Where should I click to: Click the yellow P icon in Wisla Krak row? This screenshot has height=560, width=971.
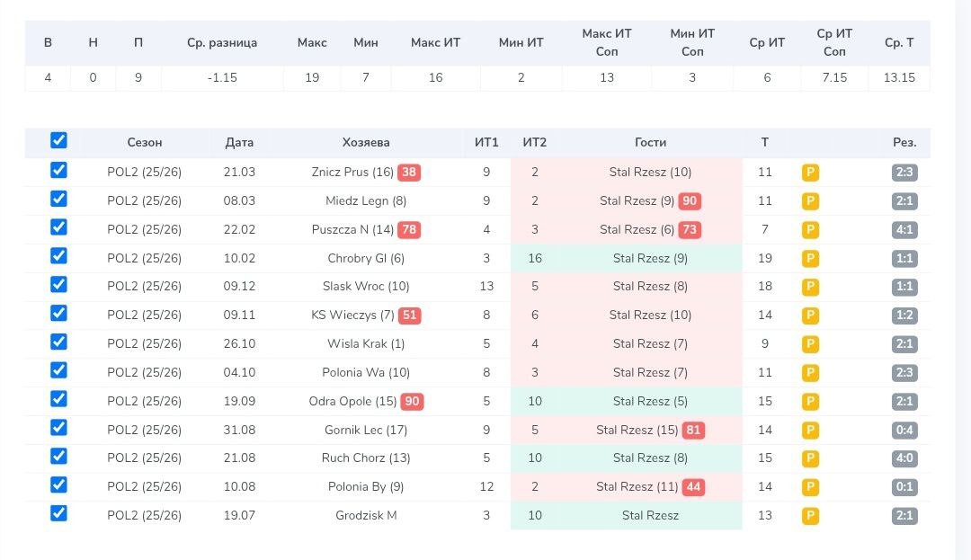(x=810, y=344)
